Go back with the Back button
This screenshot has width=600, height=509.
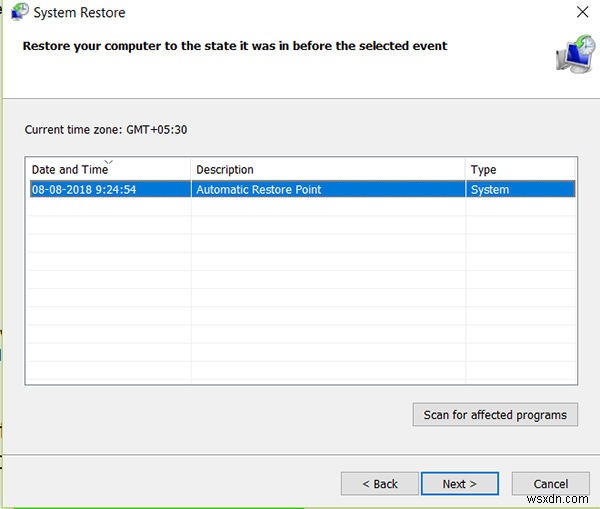tap(378, 484)
